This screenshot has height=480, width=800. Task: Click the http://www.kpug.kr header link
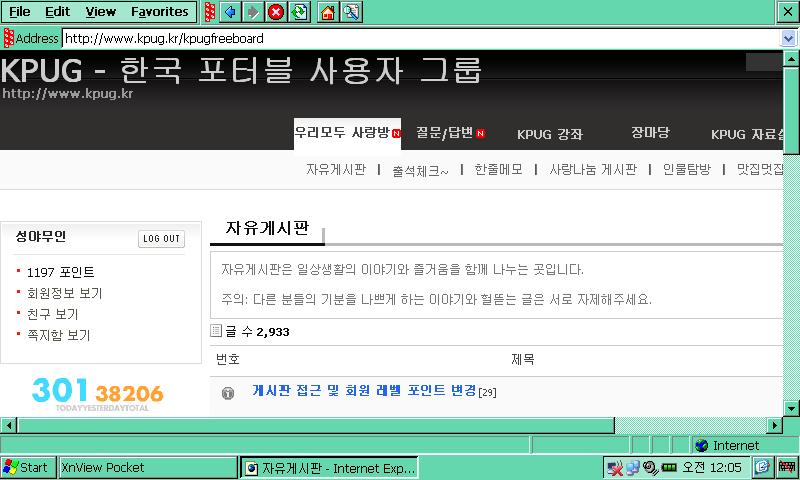pyautogui.click(x=67, y=94)
